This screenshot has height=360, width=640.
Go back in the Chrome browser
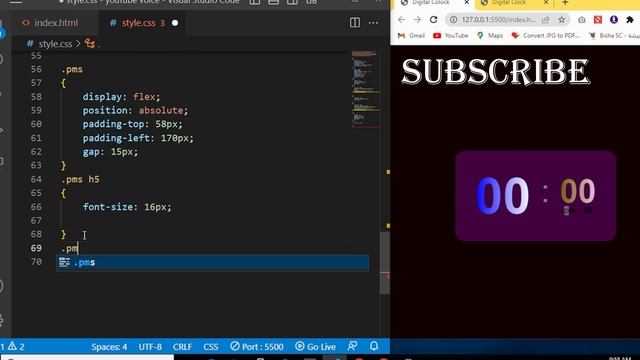(401, 20)
